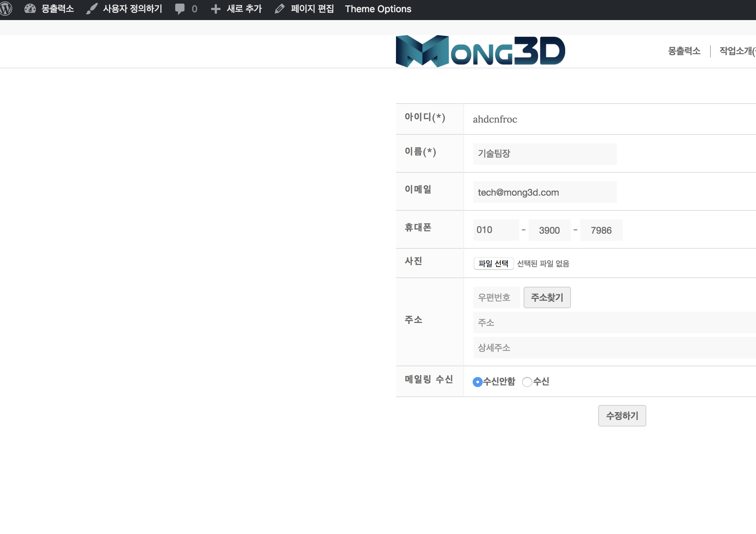
Task: Click the user ID text ahdcnfroc
Action: click(495, 119)
